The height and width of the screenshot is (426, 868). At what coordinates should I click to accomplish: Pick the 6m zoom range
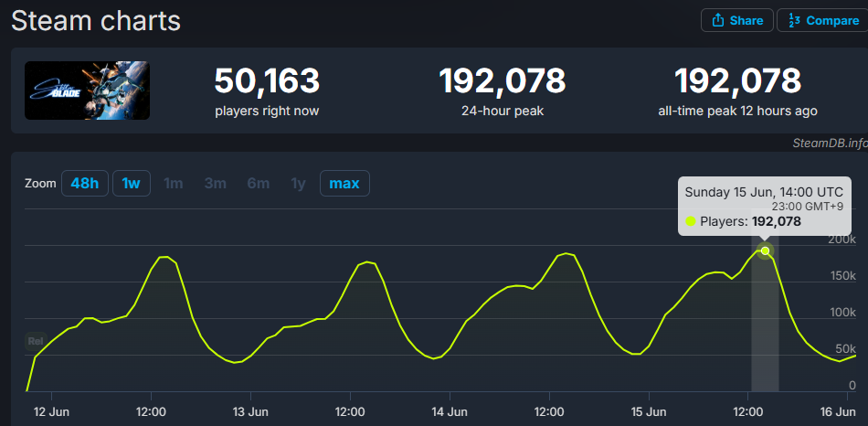[x=258, y=184]
